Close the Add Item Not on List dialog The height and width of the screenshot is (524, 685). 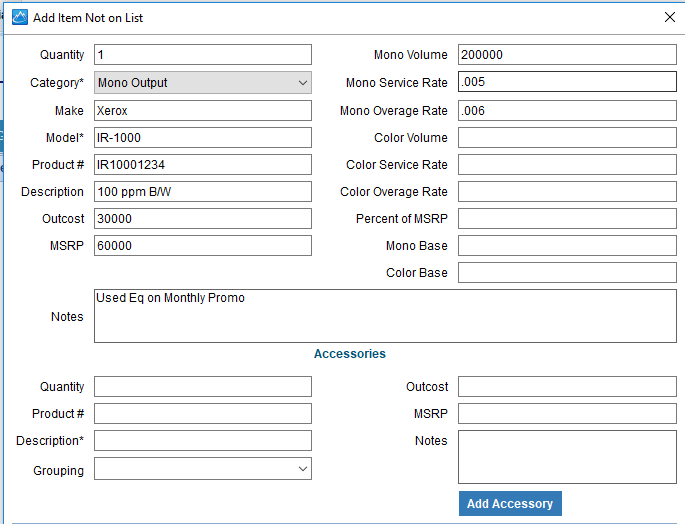click(669, 17)
